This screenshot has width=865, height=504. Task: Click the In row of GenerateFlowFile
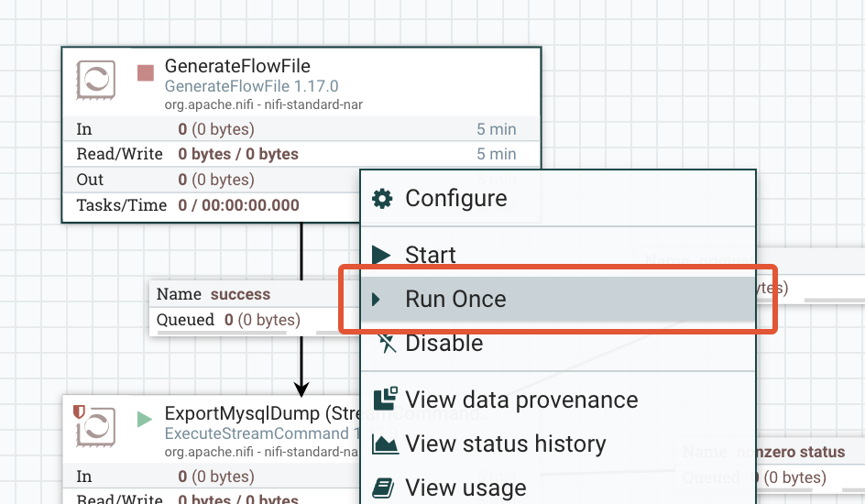click(x=301, y=129)
